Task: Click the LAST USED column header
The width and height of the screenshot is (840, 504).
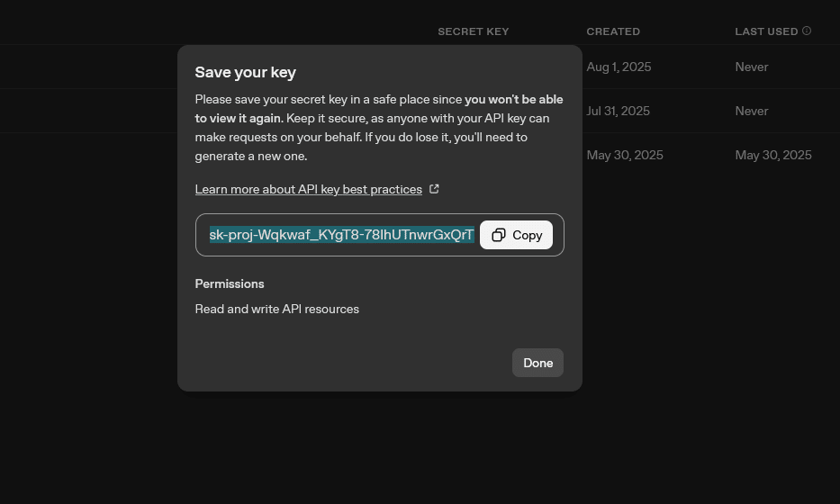Action: (x=766, y=31)
